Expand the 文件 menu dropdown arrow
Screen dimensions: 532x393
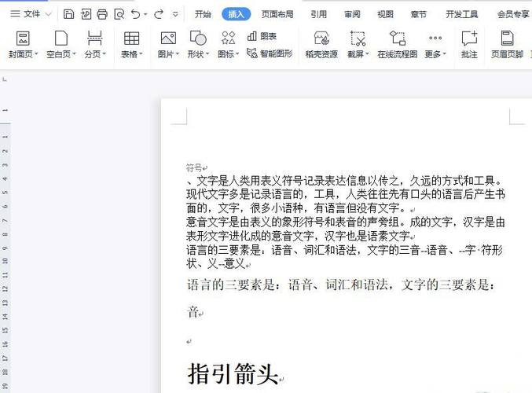(x=48, y=14)
